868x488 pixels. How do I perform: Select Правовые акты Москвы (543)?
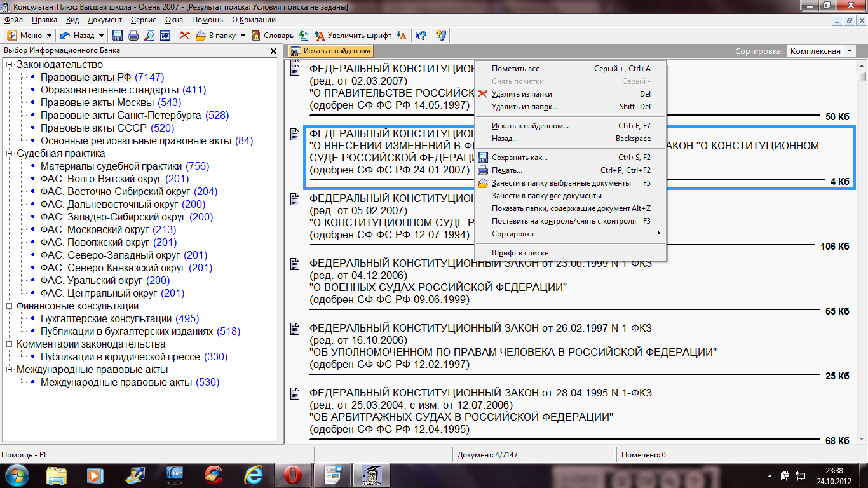click(111, 102)
